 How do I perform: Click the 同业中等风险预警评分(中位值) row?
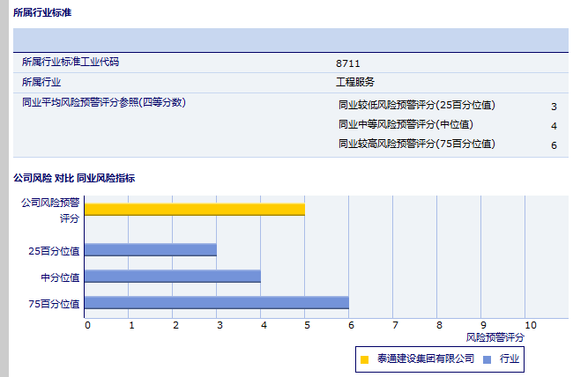(406, 124)
